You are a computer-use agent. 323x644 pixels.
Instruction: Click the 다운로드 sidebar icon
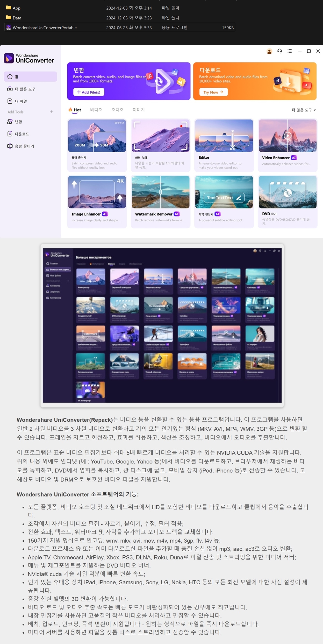pyautogui.click(x=10, y=134)
